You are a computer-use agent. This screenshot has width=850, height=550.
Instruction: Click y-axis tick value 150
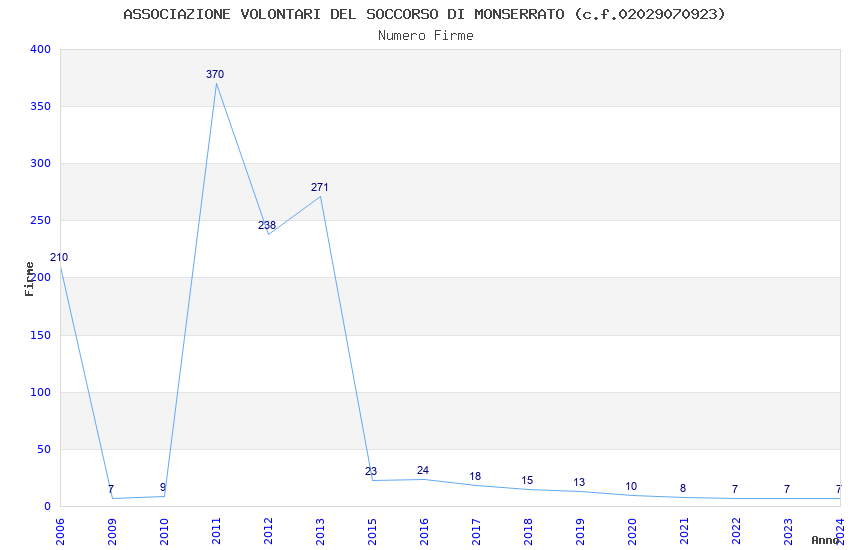(41, 335)
